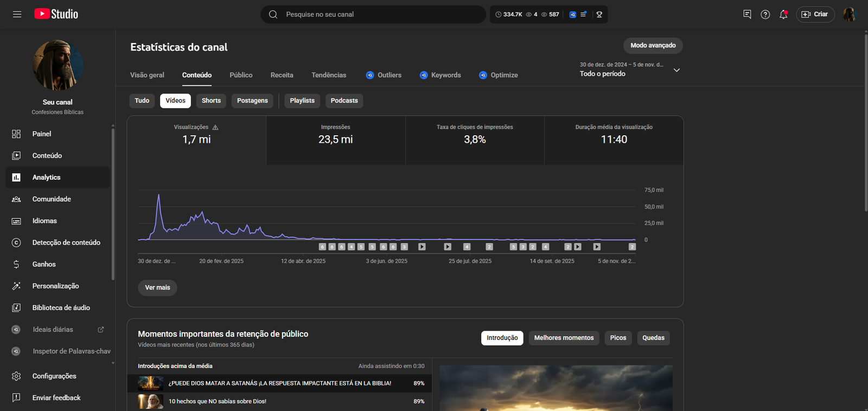Switch to the Receita tab

point(282,75)
